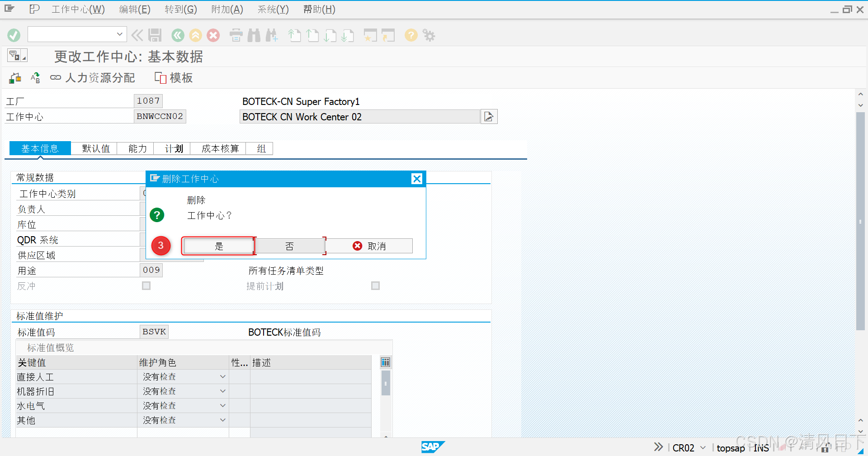Open the 工作中心(W) menu
Viewport: 868px width, 456px height.
(78, 9)
